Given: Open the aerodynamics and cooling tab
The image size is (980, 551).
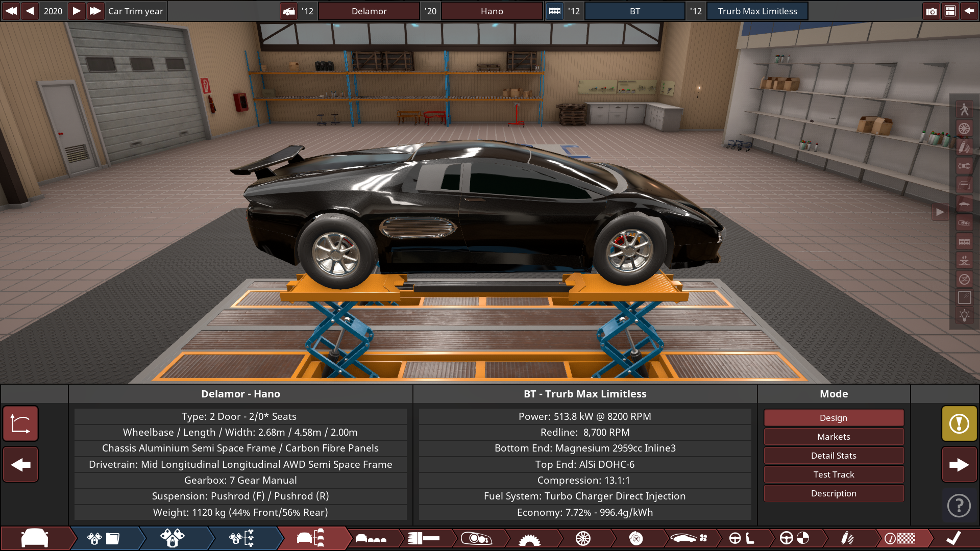Looking at the screenshot, I should pos(689,538).
